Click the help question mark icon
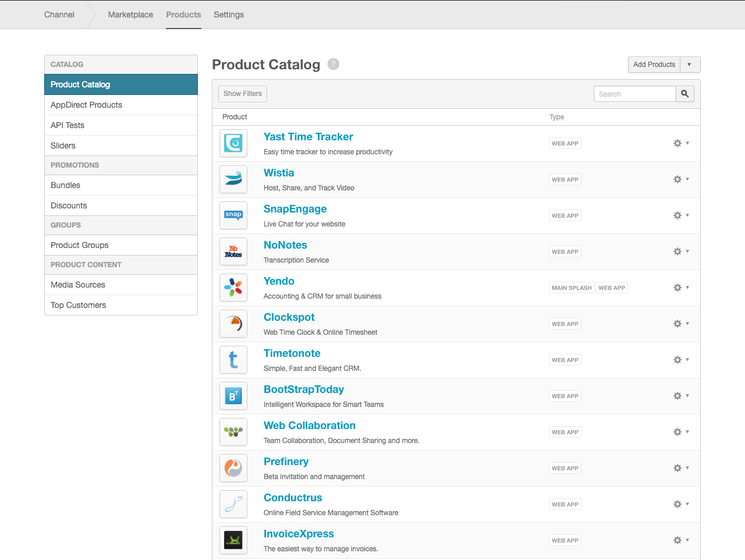Viewport: 745px width, 560px height. (333, 64)
